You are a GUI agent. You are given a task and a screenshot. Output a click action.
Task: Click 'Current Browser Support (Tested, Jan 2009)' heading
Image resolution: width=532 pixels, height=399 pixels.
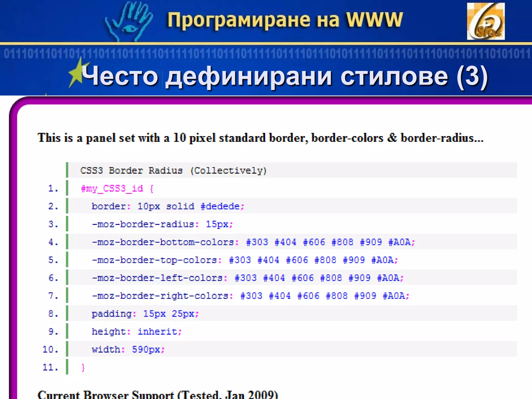pos(158,394)
